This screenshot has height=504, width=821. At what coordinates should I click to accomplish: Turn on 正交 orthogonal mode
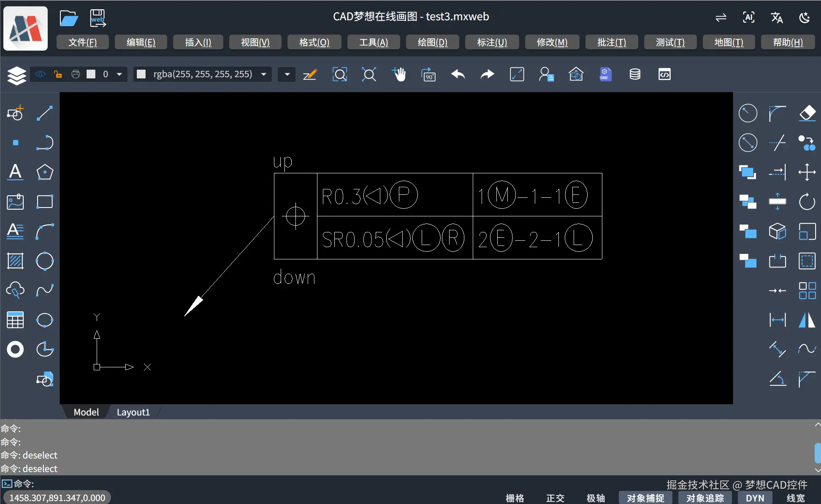click(x=555, y=498)
